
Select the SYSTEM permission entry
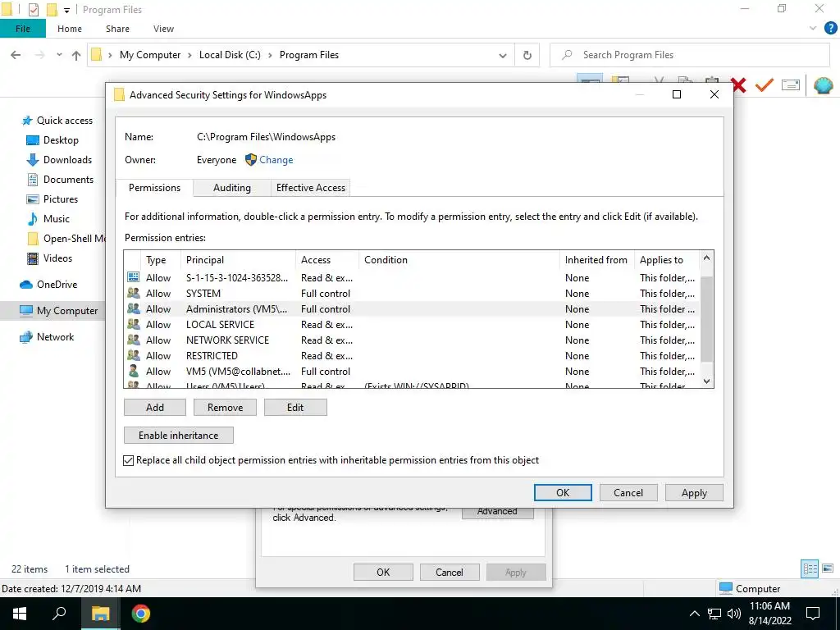coord(412,294)
